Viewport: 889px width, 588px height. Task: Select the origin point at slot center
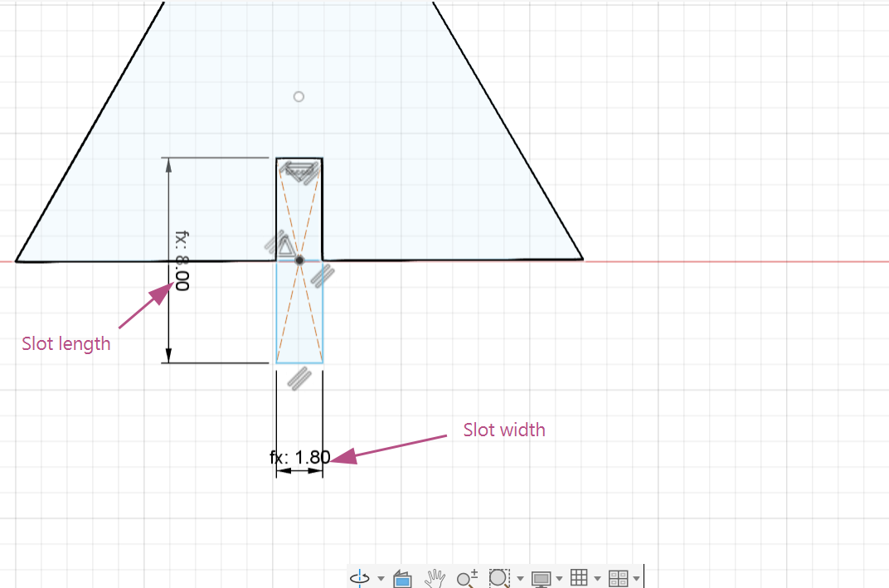299,260
